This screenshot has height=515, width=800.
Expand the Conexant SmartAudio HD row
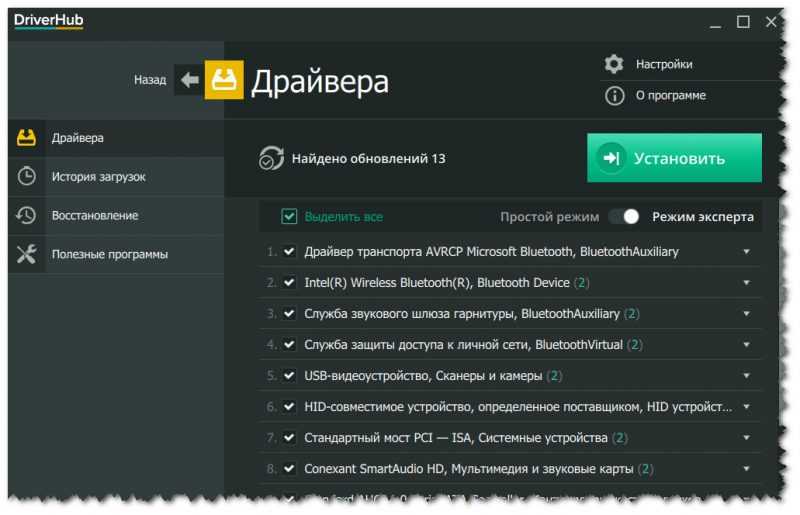746,469
